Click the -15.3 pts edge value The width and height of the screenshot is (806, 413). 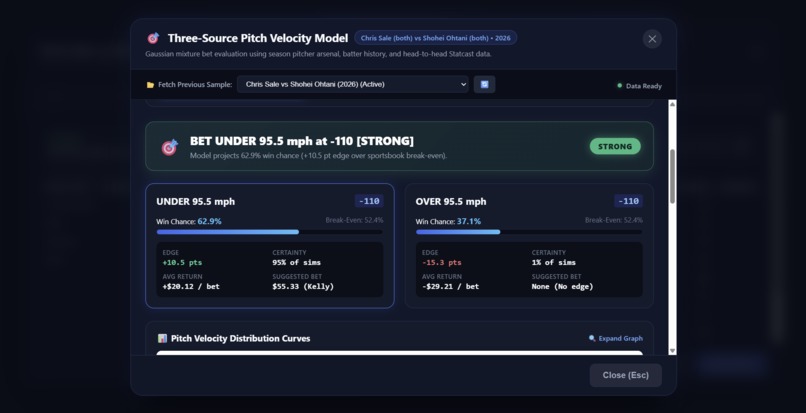click(442, 262)
